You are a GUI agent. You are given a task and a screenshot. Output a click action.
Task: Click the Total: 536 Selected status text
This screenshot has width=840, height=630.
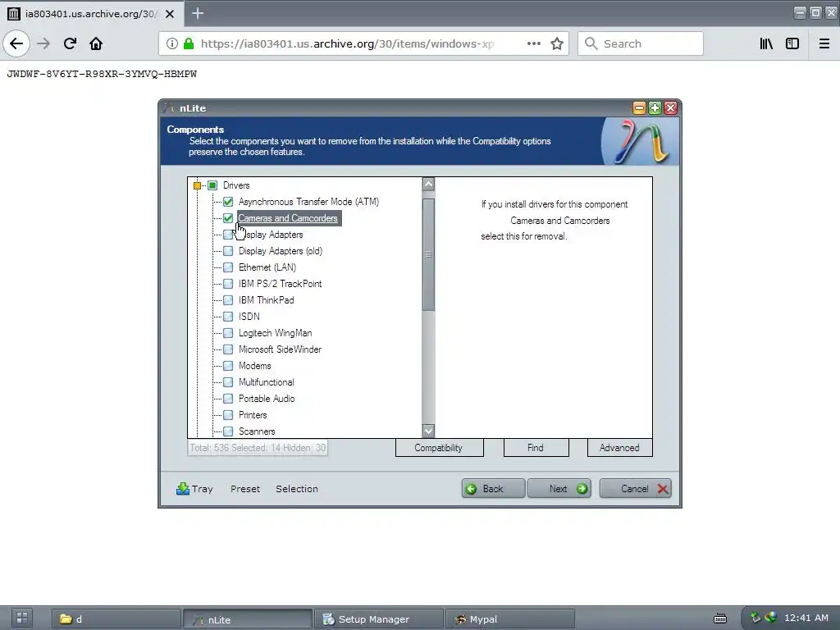click(258, 448)
